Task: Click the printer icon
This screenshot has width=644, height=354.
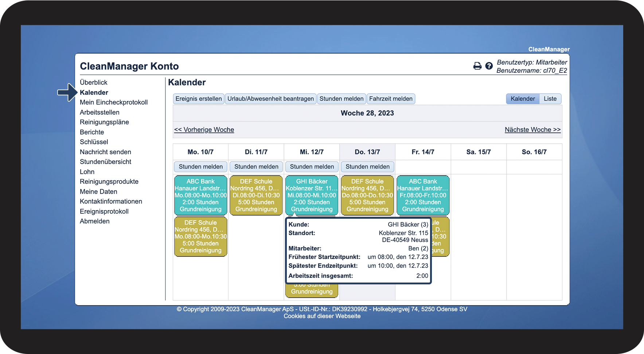Action: click(477, 66)
